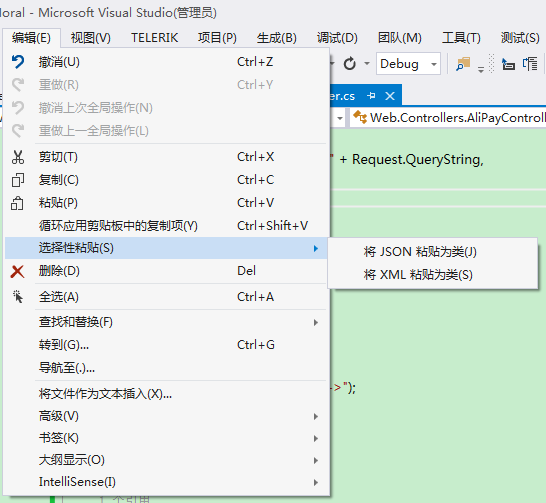Click the clipboard paste icon for 粘贴(P)
Image resolution: width=546 pixels, height=503 pixels.
pyautogui.click(x=17, y=203)
